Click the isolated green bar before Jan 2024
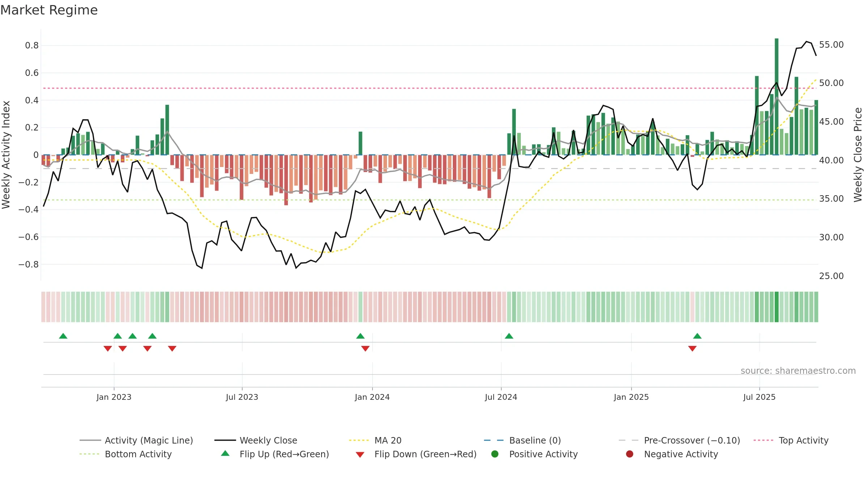This screenshot has width=868, height=488. (361, 143)
